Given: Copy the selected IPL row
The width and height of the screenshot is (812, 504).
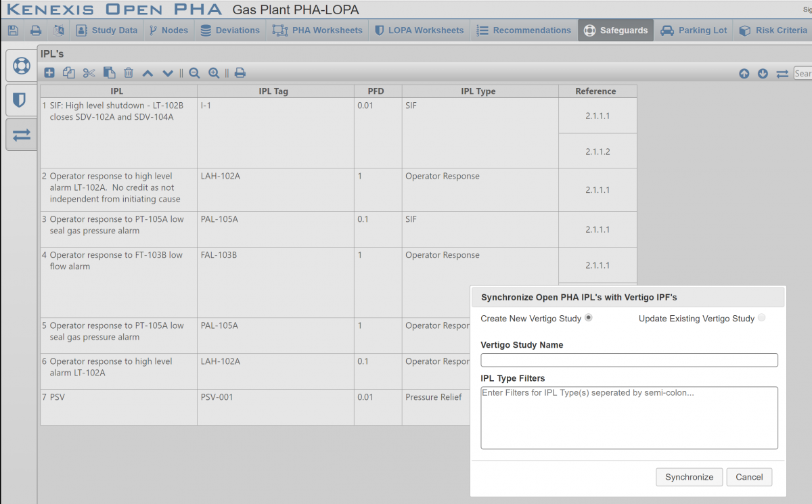Looking at the screenshot, I should pyautogui.click(x=69, y=73).
